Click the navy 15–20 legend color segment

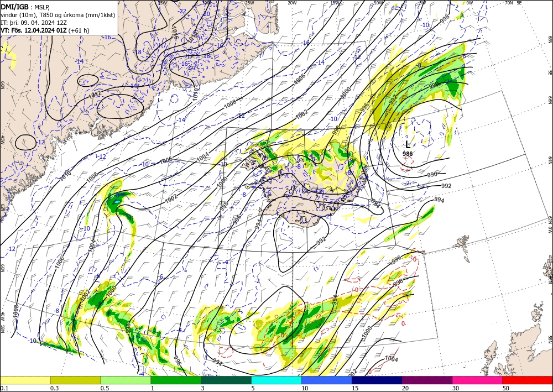pyautogui.click(x=377, y=380)
